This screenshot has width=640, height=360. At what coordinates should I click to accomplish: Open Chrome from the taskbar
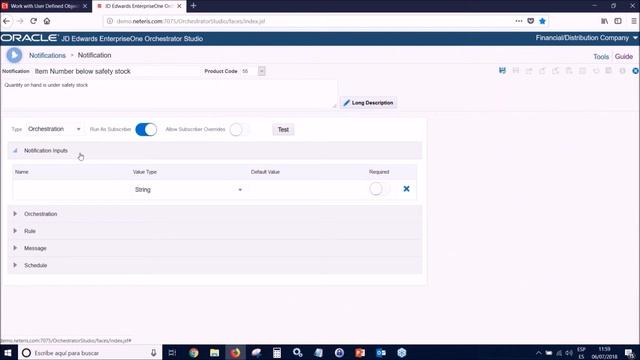click(193, 353)
